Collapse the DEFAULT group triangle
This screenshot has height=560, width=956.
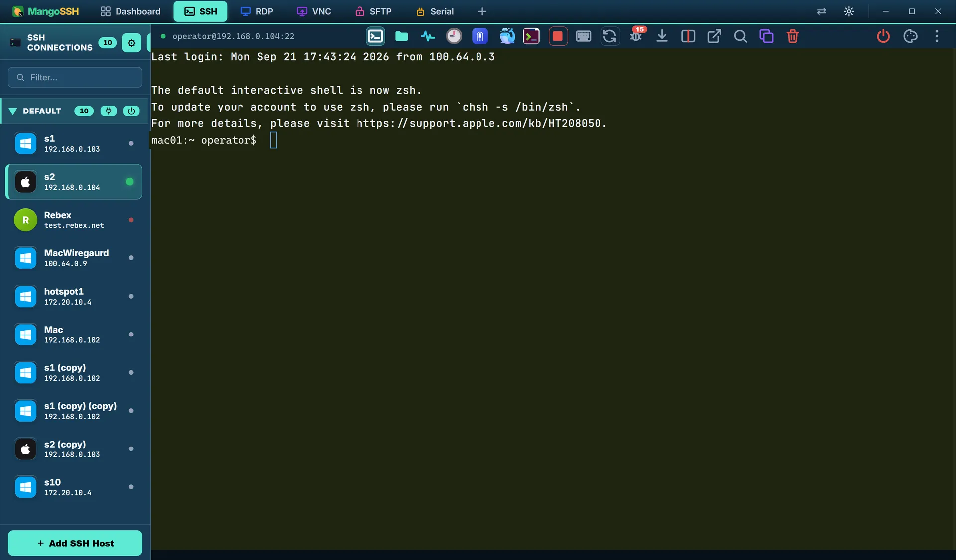(x=13, y=111)
